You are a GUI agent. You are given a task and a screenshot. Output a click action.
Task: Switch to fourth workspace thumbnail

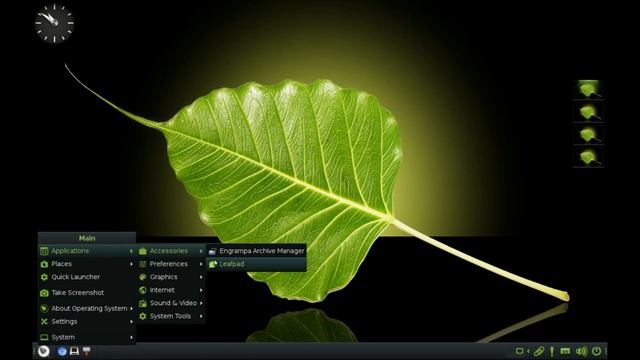588,158
